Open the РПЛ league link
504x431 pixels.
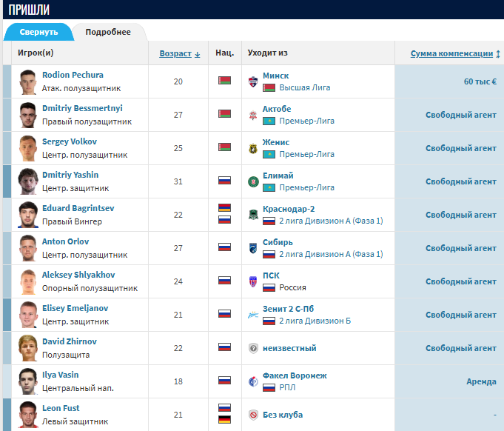[x=287, y=387]
